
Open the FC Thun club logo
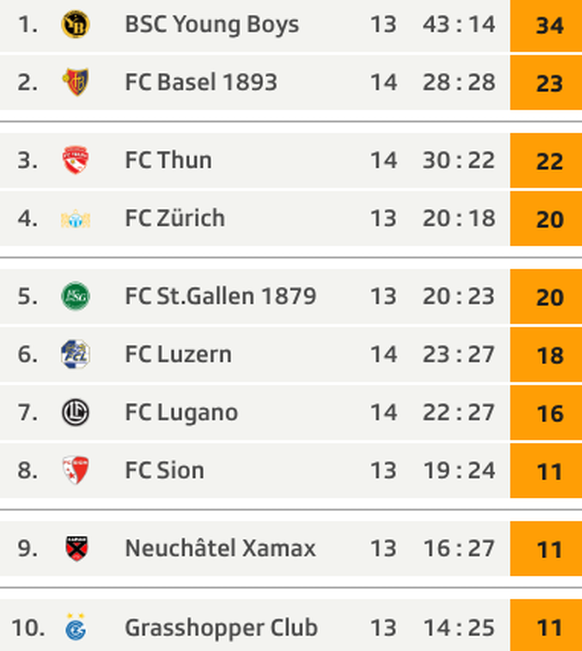pos(75,160)
